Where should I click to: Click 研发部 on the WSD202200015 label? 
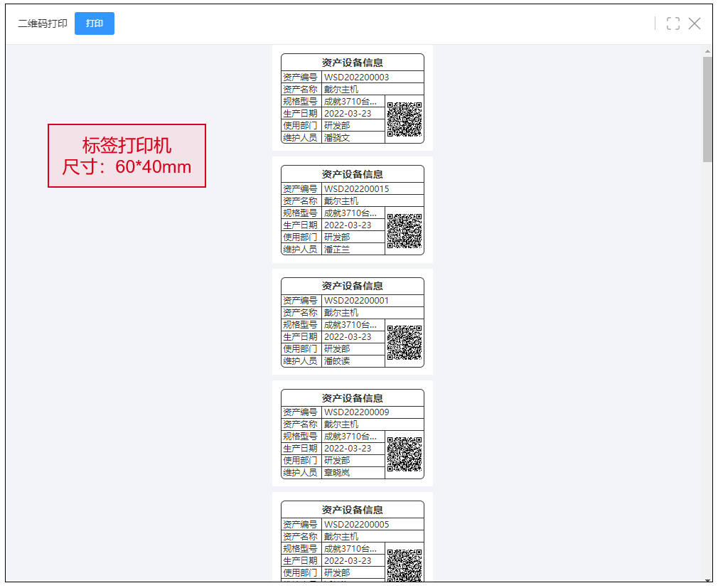click(x=337, y=237)
